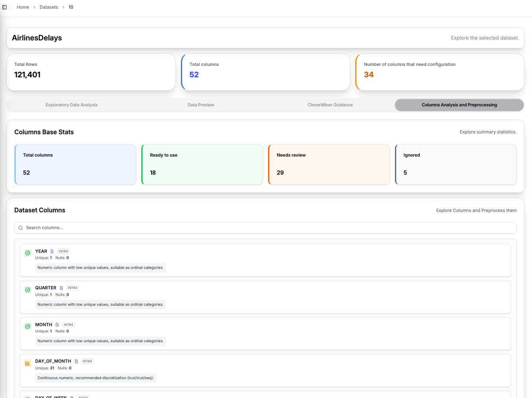The height and width of the screenshot is (398, 532).
Task: Toggle the sidebar panel icon top-left
Action: [4, 7]
